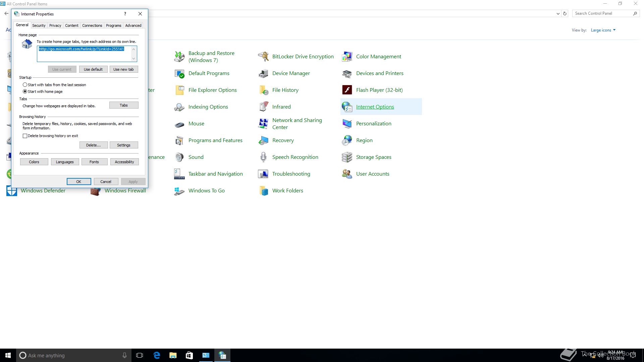Refresh the Control Panel address bar
Image resolution: width=644 pixels, height=362 pixels.
pos(565,14)
